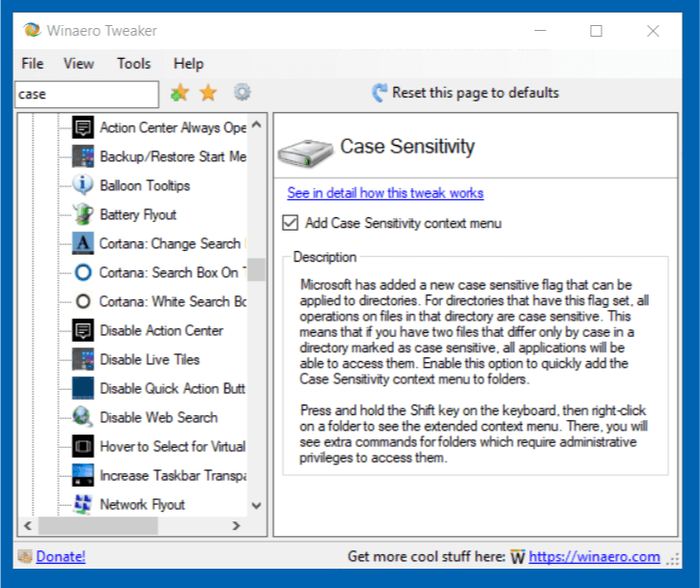Viewport: 700px width, 588px height.
Task: Open settings via the gear icon
Action: click(x=242, y=93)
